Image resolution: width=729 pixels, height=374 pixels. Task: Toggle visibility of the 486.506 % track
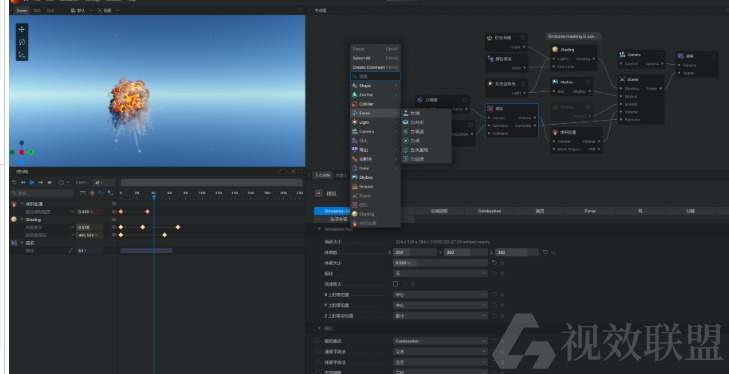click(x=114, y=235)
